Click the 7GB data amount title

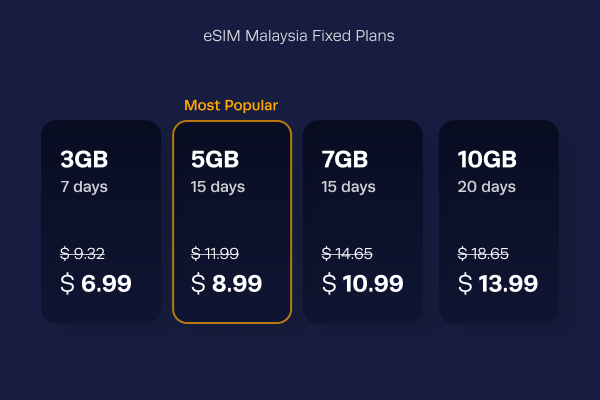[x=345, y=159]
